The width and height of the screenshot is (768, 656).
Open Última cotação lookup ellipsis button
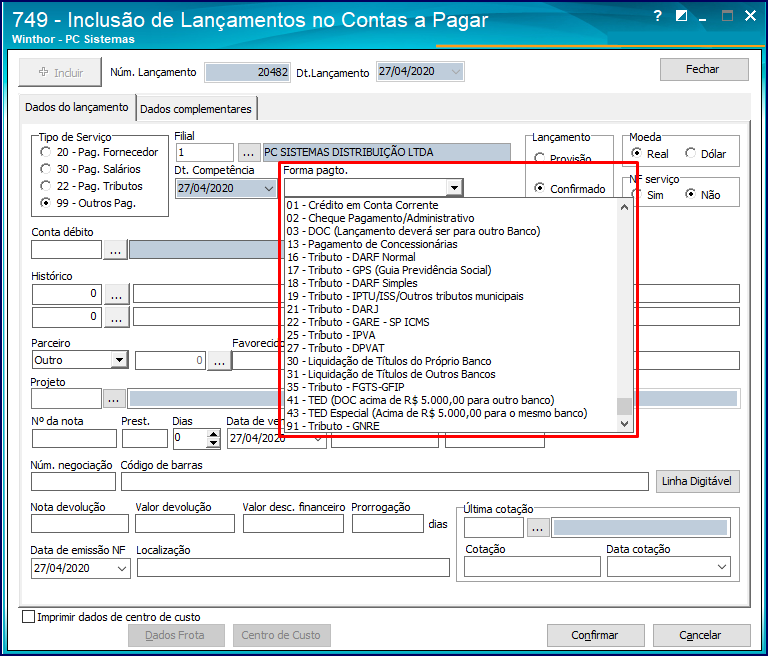click(537, 528)
